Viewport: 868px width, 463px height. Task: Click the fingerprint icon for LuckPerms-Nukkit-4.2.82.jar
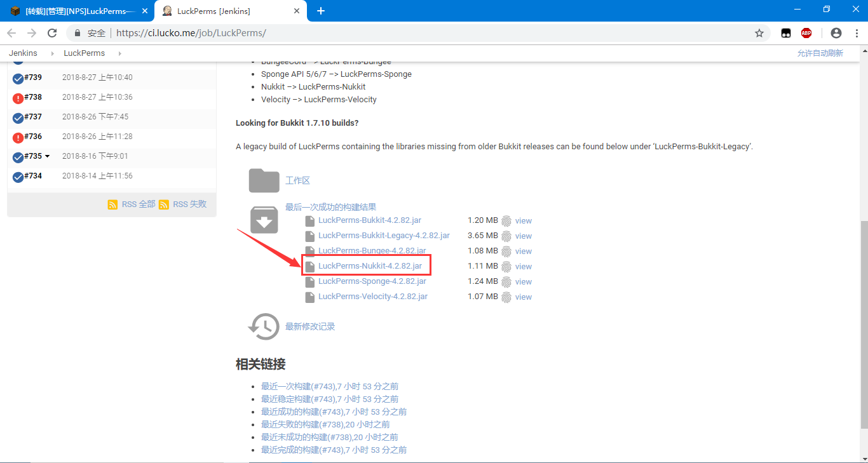[x=506, y=267]
